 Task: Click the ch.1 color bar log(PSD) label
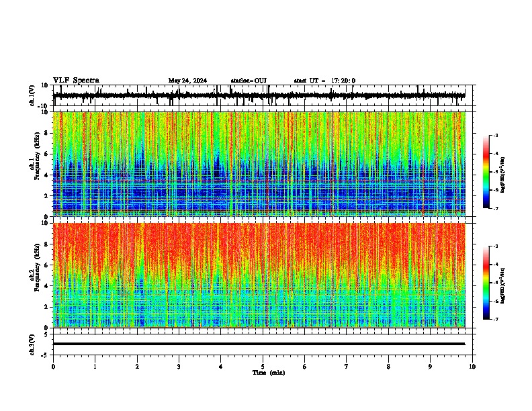tap(502, 175)
